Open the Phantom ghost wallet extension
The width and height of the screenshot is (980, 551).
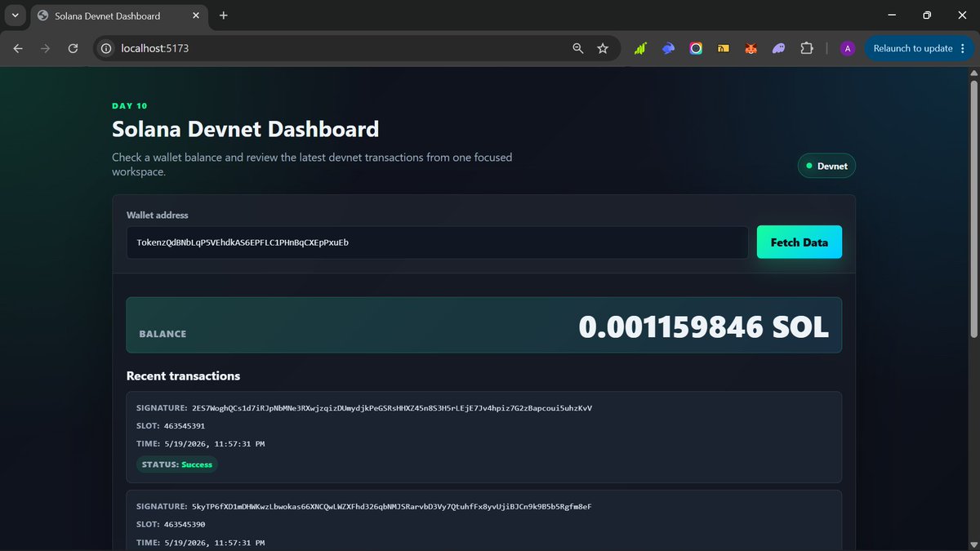coord(779,49)
